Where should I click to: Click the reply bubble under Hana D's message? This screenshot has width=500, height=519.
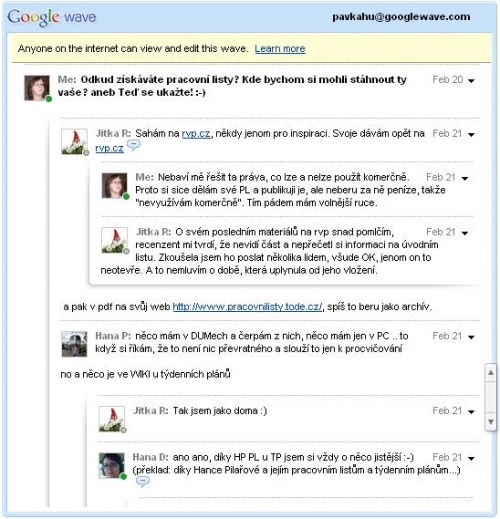143,482
